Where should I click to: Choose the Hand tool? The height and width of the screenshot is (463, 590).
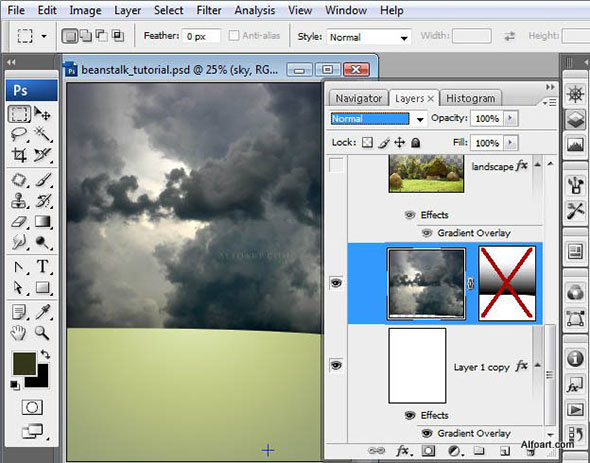18,333
